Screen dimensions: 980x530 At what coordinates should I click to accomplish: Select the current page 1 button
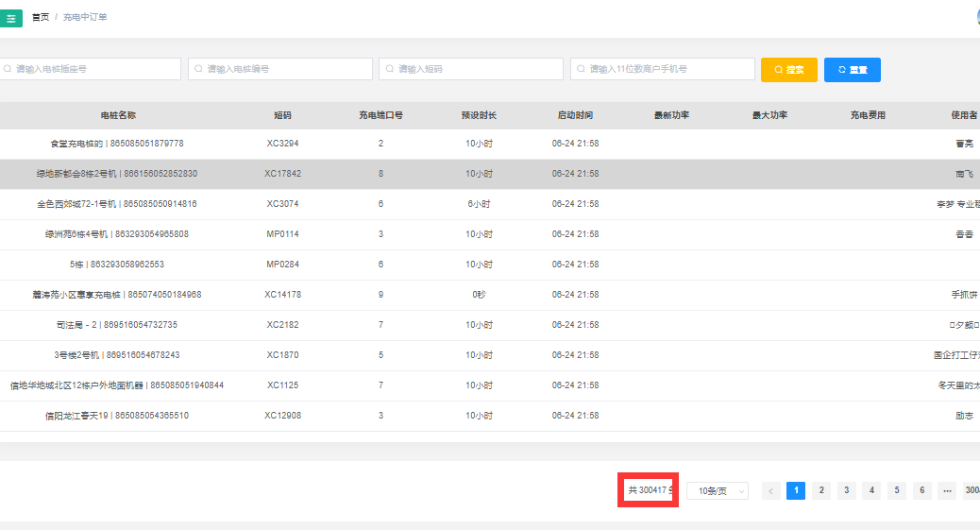[x=796, y=490]
